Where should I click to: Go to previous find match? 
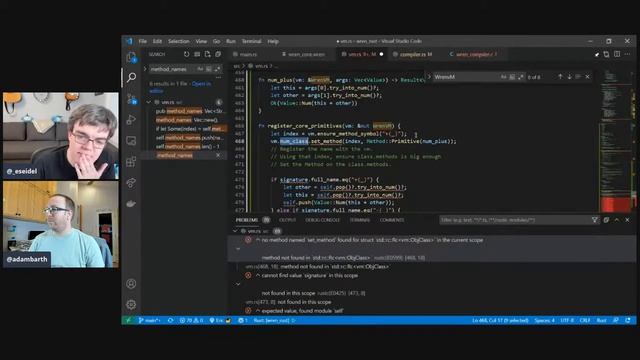coord(560,77)
